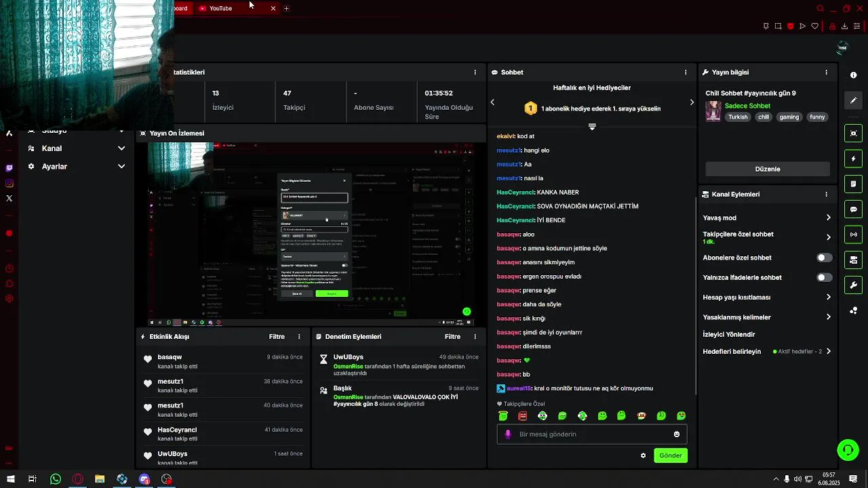Open session statistics panel three-dot menu

(x=475, y=72)
